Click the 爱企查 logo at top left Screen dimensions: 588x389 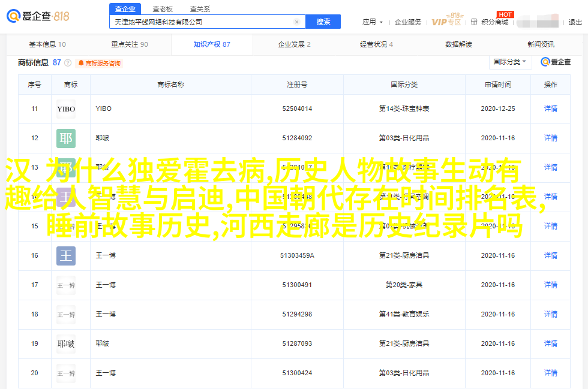tap(38, 16)
